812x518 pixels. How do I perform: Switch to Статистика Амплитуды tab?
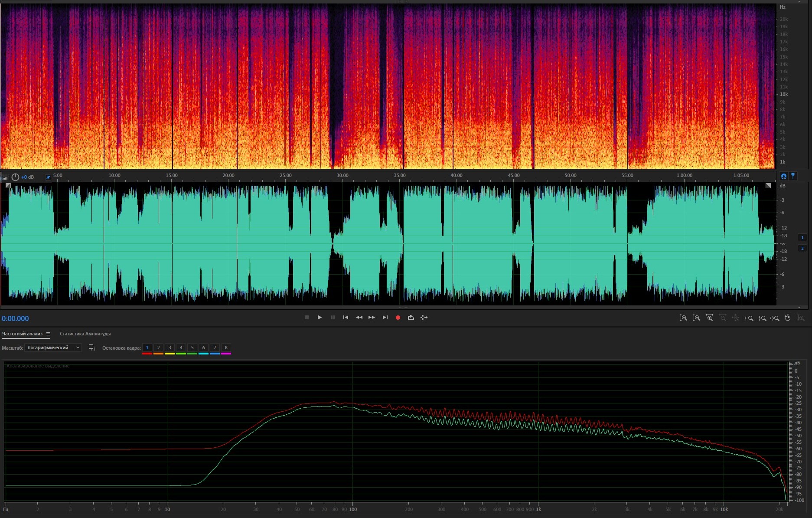click(85, 334)
